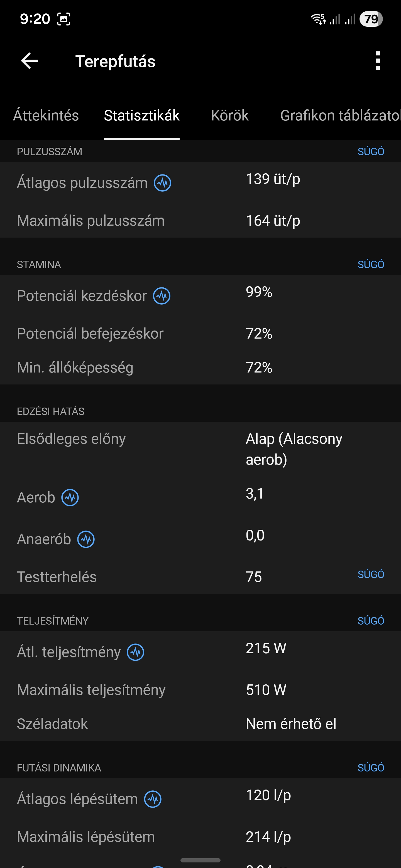Tap chart icon beside Átlagos pulzusszám

coord(163,183)
